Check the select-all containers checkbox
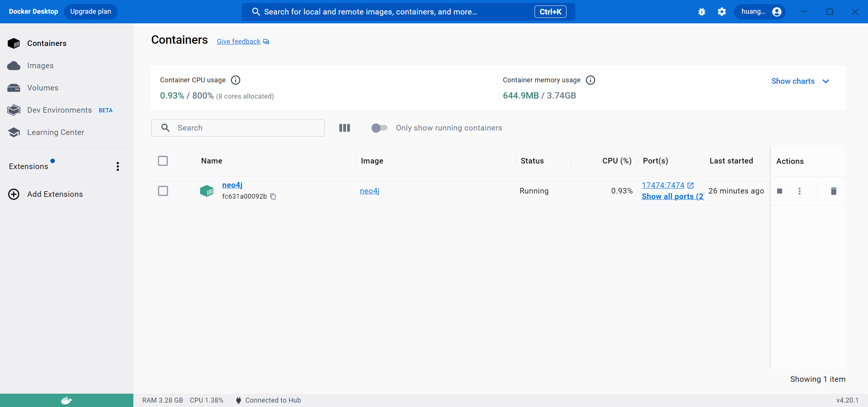 163,161
